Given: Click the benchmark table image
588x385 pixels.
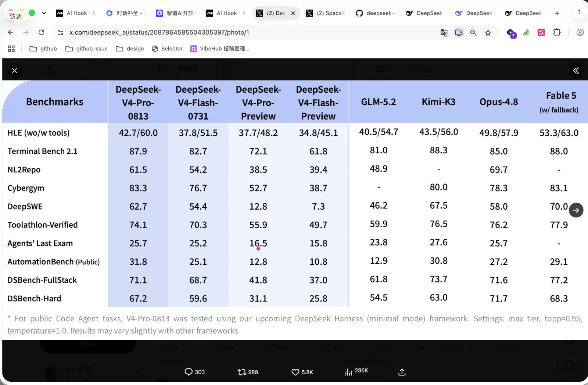Looking at the screenshot, I should (x=295, y=210).
